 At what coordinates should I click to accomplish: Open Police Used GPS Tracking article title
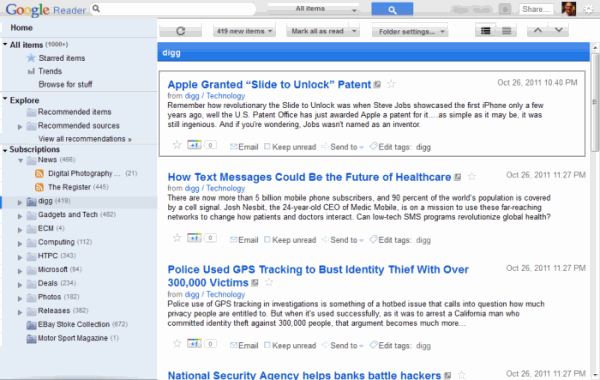click(318, 276)
